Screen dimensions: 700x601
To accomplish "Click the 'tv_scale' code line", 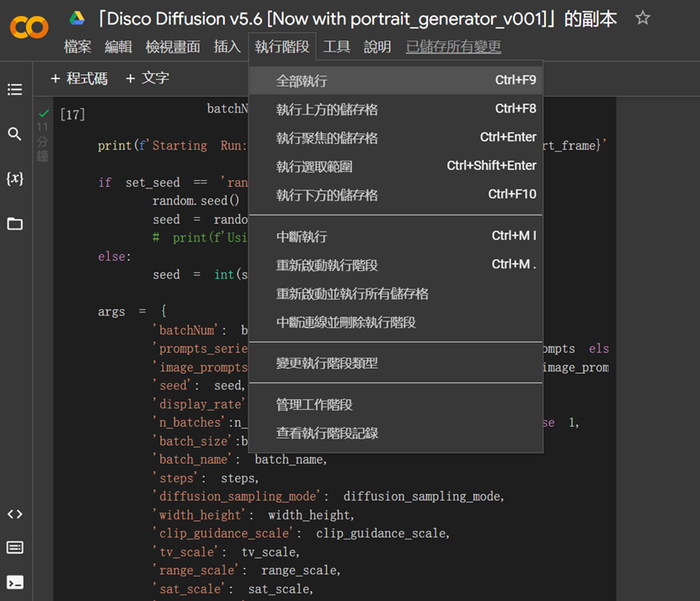I will (227, 552).
